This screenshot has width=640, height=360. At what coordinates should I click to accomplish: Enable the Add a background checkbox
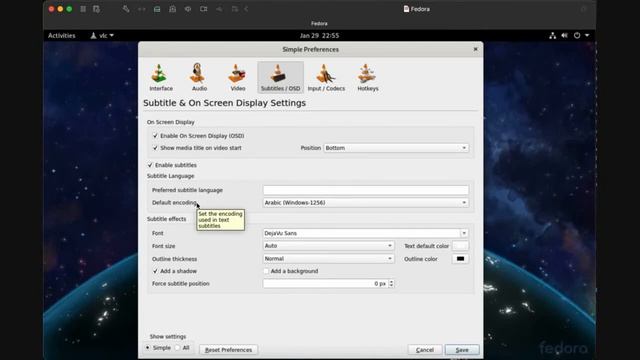(x=266, y=271)
